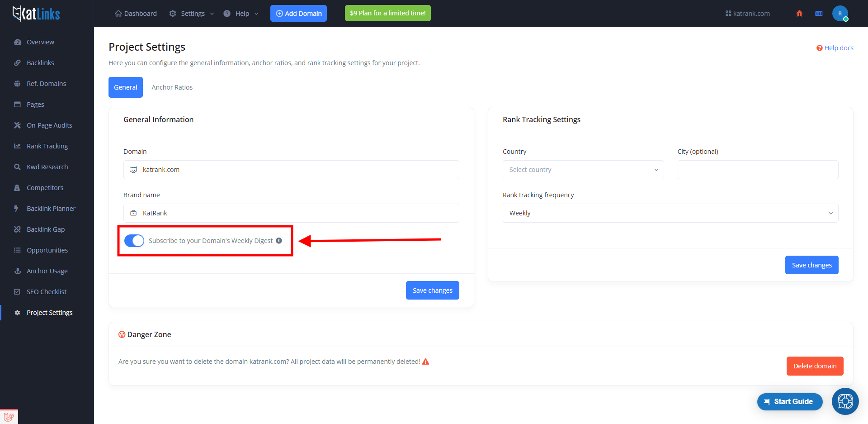The height and width of the screenshot is (424, 868).
Task: Click the Start Guide button
Action: click(790, 402)
